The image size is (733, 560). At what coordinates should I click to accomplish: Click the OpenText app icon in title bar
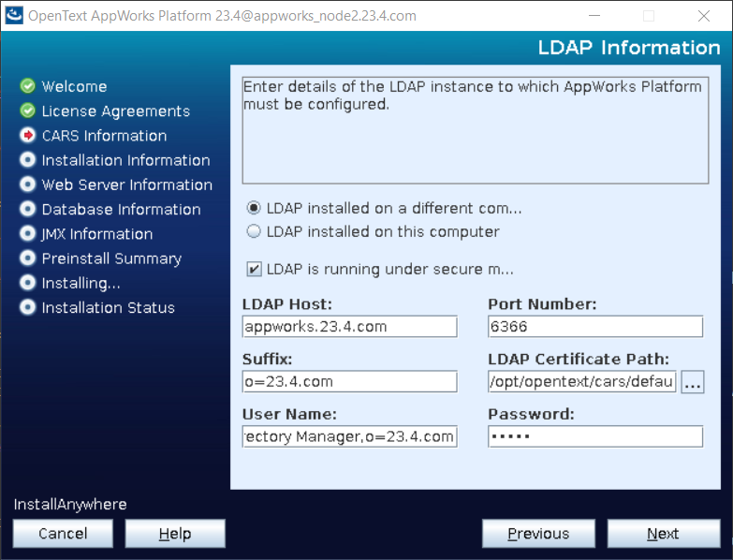(14, 15)
